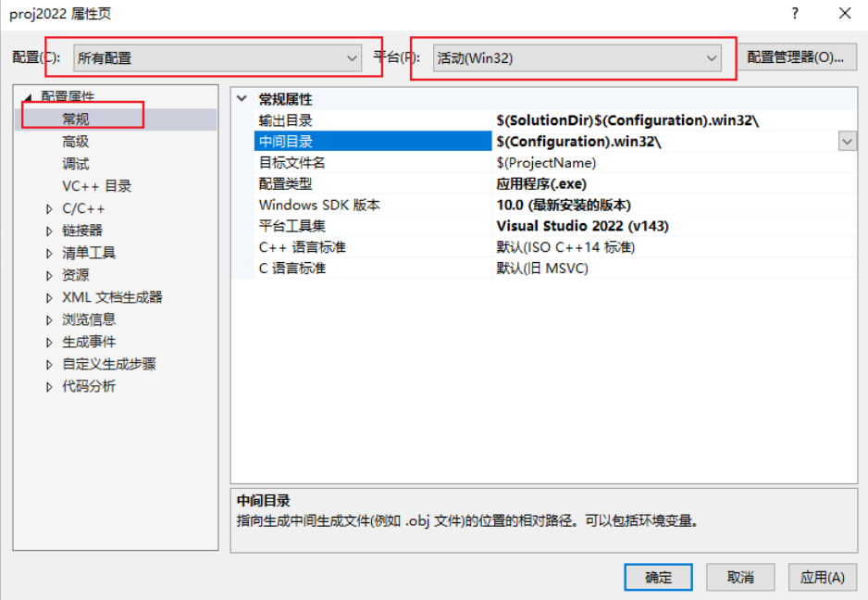The width and height of the screenshot is (868, 600).
Task: Click the 10.0 (最新安装的版本) SDK value
Action: point(564,205)
